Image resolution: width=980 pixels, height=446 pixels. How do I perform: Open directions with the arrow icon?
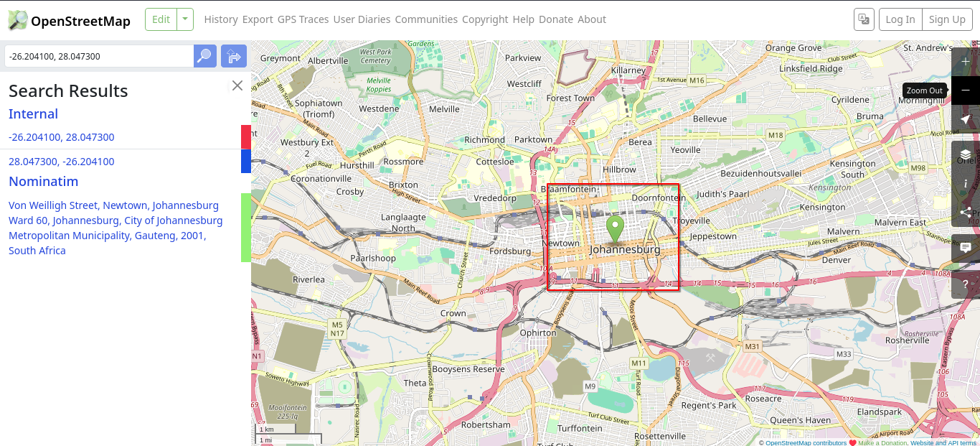point(234,56)
